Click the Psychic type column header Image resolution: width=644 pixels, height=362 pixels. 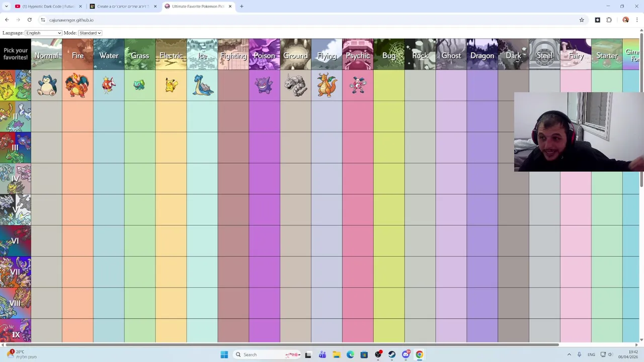pyautogui.click(x=358, y=54)
